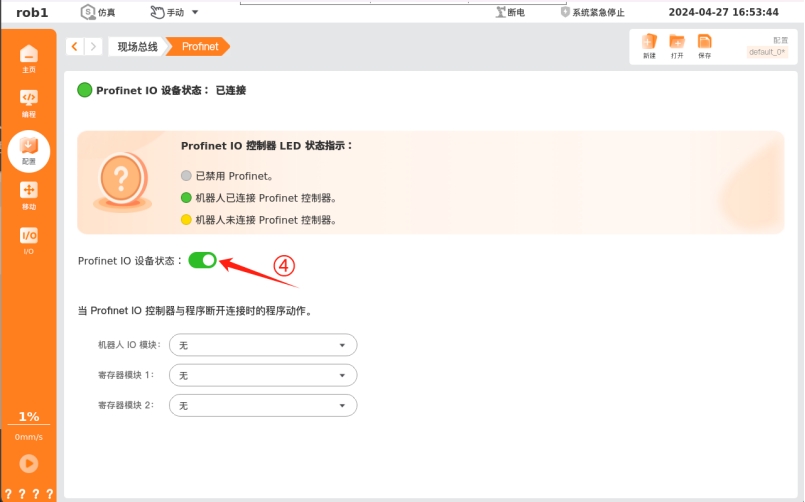
Task: Toggle the Profinet IO device status switch
Action: click(x=202, y=260)
